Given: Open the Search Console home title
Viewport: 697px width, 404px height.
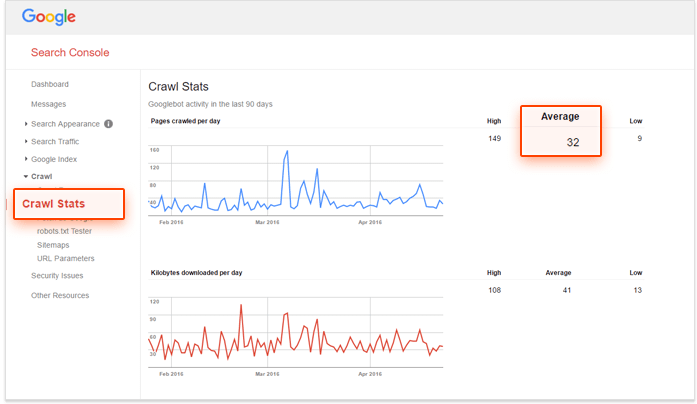Looking at the screenshot, I should pyautogui.click(x=70, y=52).
